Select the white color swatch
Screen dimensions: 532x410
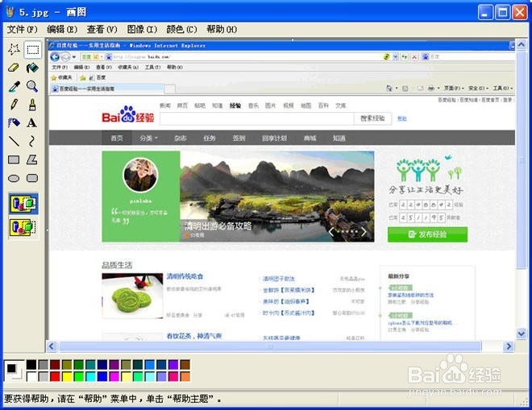(31, 376)
